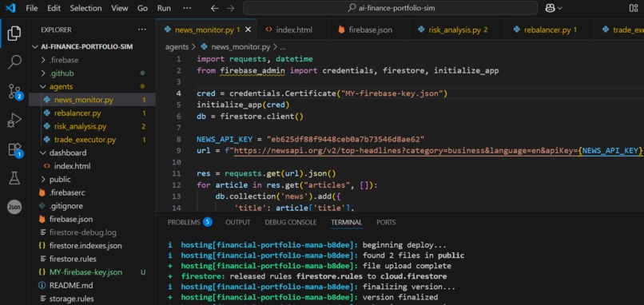Open news_monitor.py in the file tree
644x305 pixels.
tap(83, 100)
